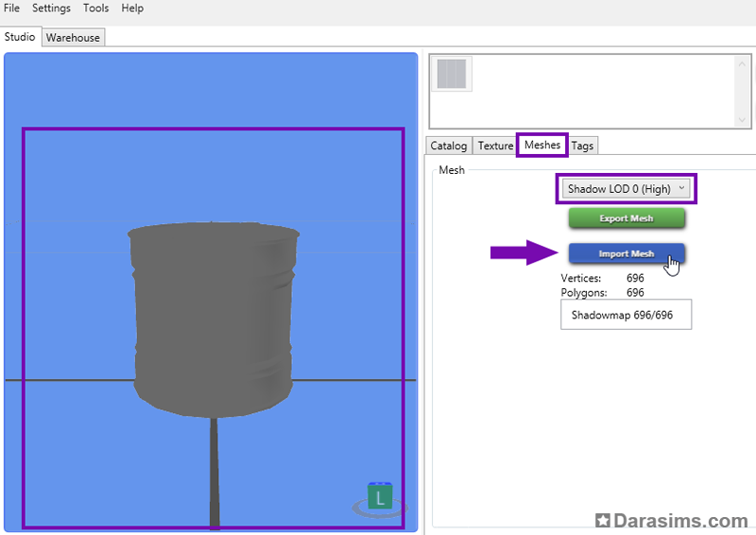The height and width of the screenshot is (535, 756).
Task: Open the Tools menu
Action: 95,8
